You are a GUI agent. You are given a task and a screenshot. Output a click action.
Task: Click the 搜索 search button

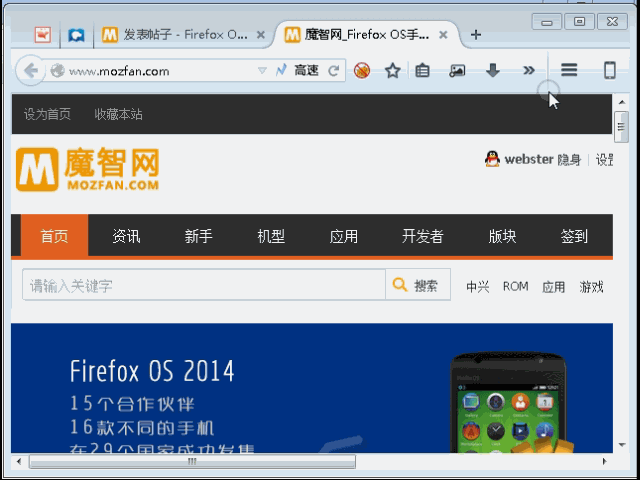(x=418, y=284)
